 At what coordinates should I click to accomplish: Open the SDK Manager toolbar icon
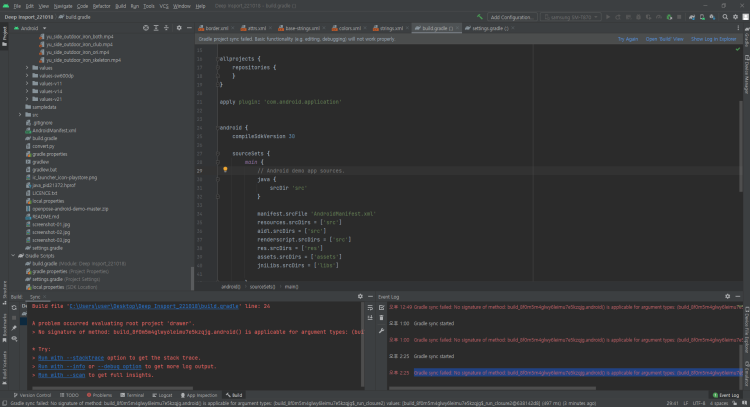712,17
